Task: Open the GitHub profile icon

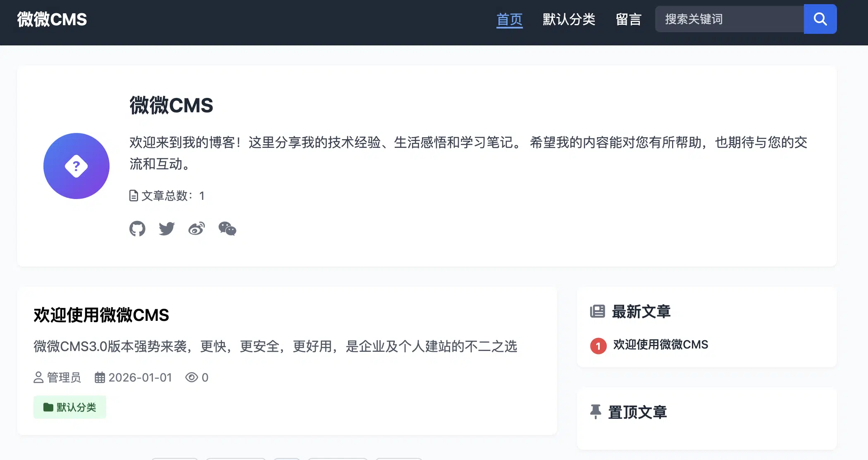Action: pos(138,229)
